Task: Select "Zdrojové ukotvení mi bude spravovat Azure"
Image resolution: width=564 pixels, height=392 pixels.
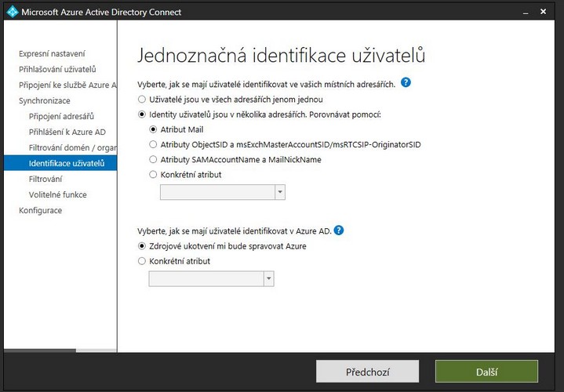Action: point(142,246)
